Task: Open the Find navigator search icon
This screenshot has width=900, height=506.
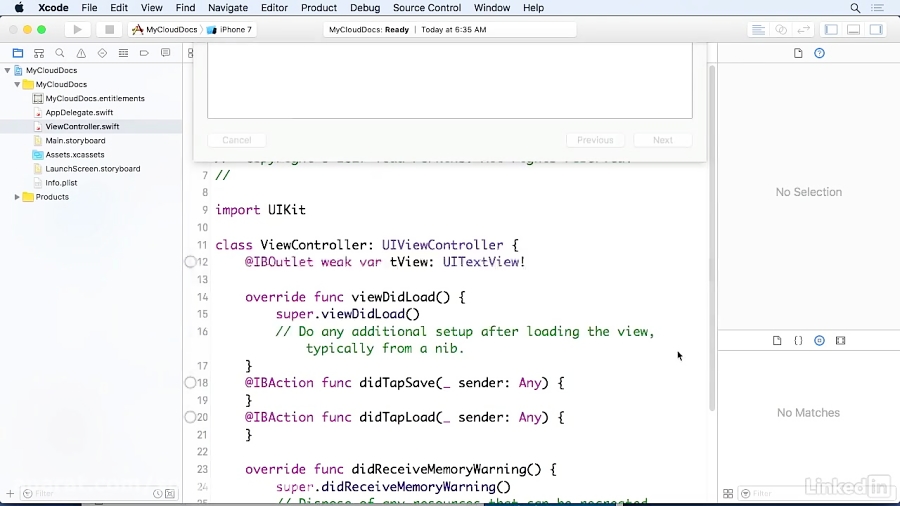Action: (60, 53)
